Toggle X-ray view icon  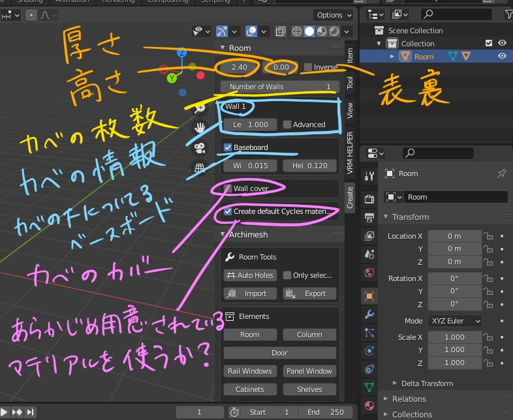click(x=281, y=31)
